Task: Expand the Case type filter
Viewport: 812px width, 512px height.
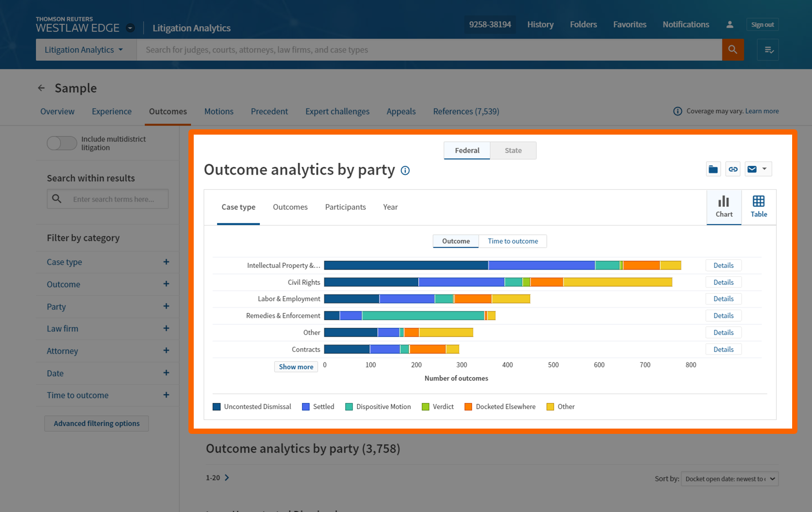Action: [166, 262]
